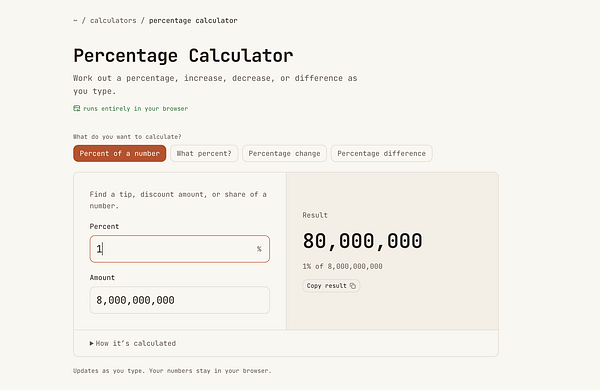Screen dimensions: 600x390
Task: Click the '%' suffix in the Percent field
Action: click(259, 249)
